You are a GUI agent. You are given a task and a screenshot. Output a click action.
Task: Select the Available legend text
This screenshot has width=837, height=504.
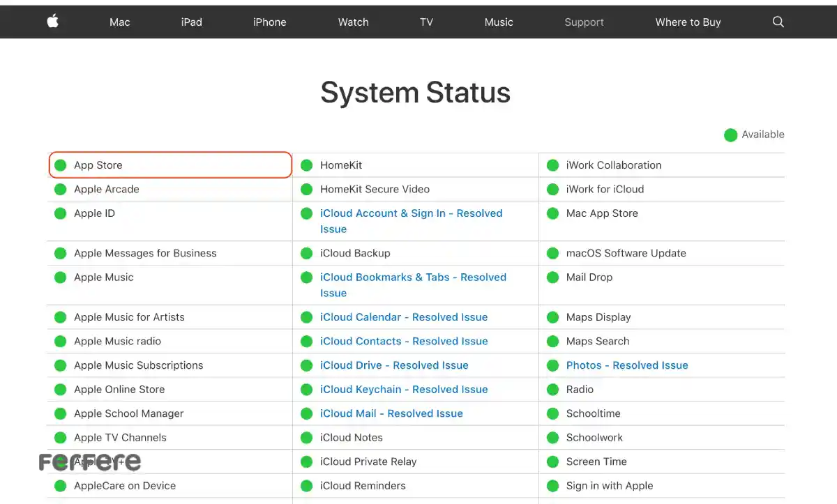(x=763, y=135)
